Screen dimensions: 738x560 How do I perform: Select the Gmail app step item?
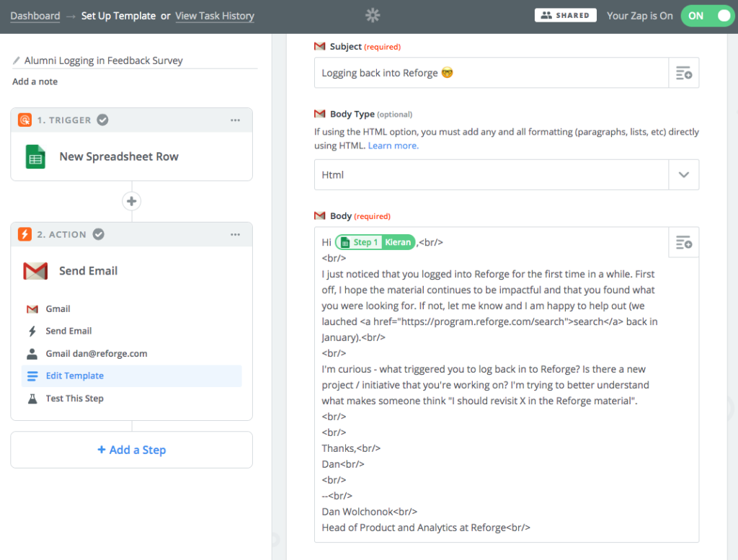pos(132,308)
